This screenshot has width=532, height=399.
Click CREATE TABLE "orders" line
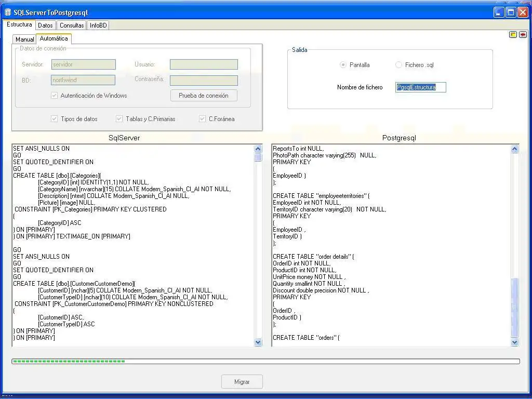[307, 338]
